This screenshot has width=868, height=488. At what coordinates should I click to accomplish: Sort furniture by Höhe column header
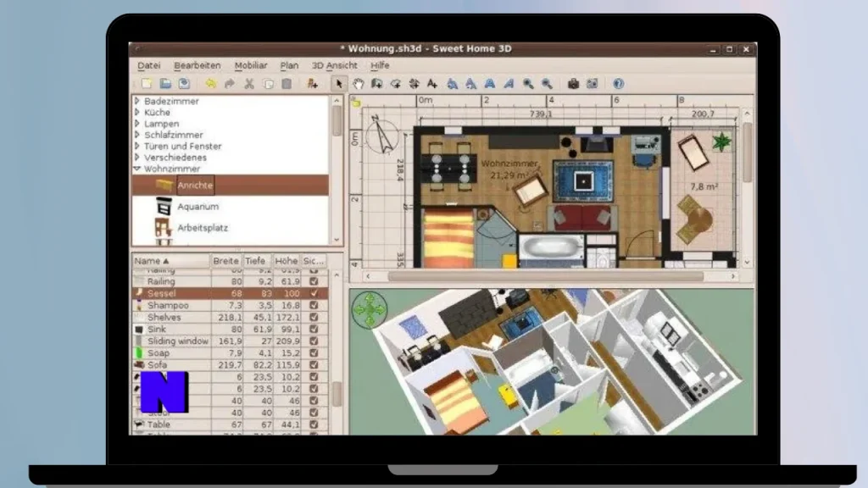coord(286,261)
